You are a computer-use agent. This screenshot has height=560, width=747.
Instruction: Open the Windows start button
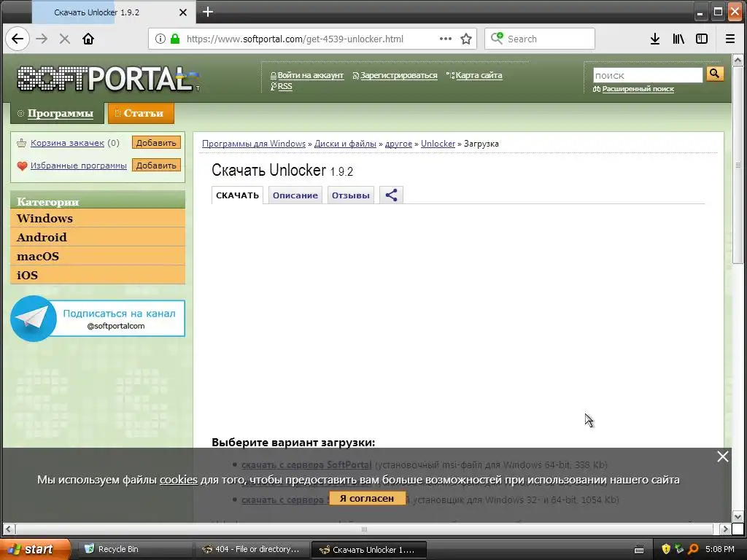(34, 549)
